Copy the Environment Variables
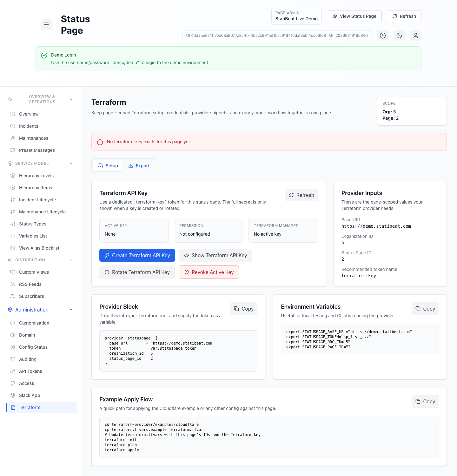The width and height of the screenshot is (457, 476). point(425,308)
